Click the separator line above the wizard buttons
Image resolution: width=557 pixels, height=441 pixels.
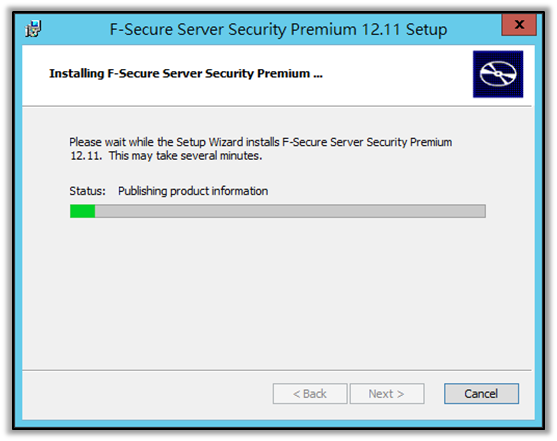pyautogui.click(x=277, y=370)
